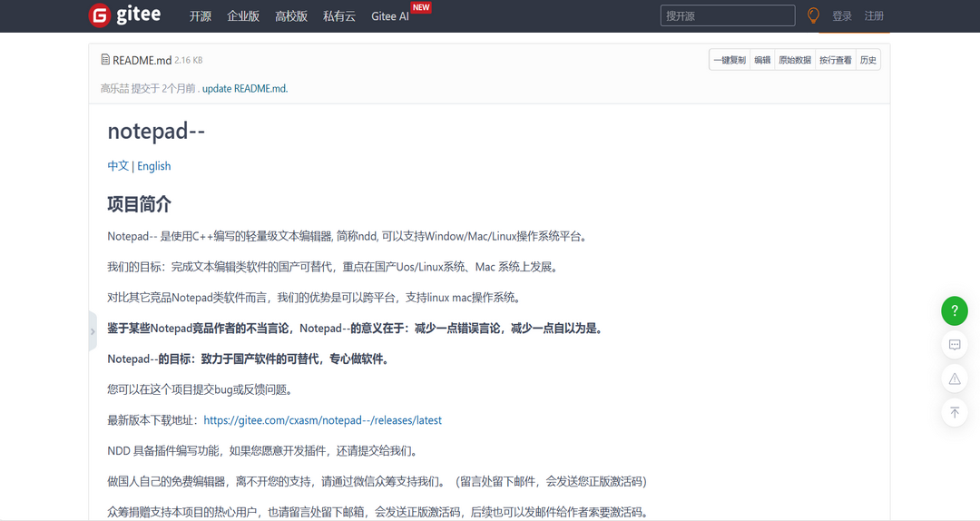Open the releases/latest download link
Screen dimensions: 980x521
click(x=322, y=420)
